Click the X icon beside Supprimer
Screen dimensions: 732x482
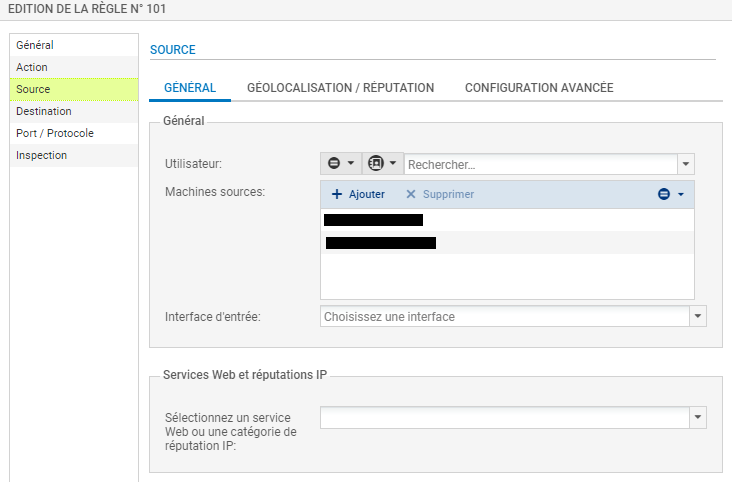411,194
